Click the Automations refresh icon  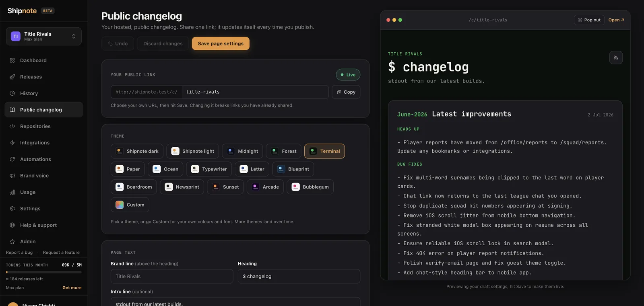point(12,159)
